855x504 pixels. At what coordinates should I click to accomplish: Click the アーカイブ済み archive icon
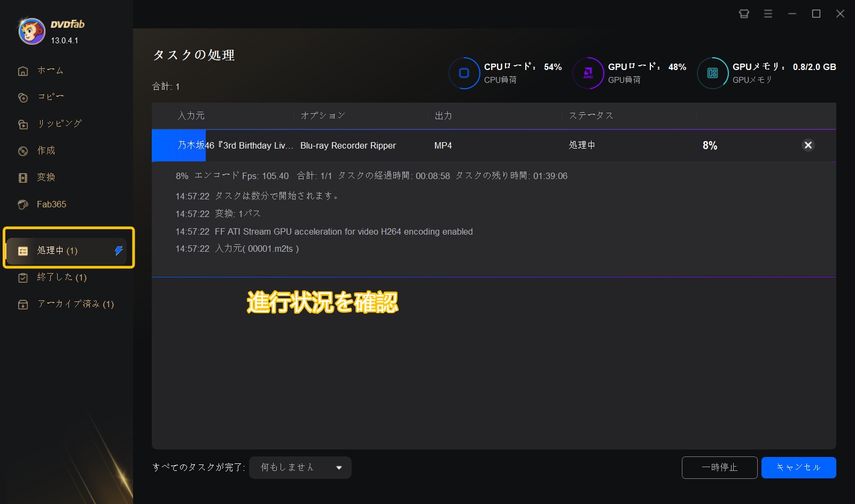tap(23, 304)
